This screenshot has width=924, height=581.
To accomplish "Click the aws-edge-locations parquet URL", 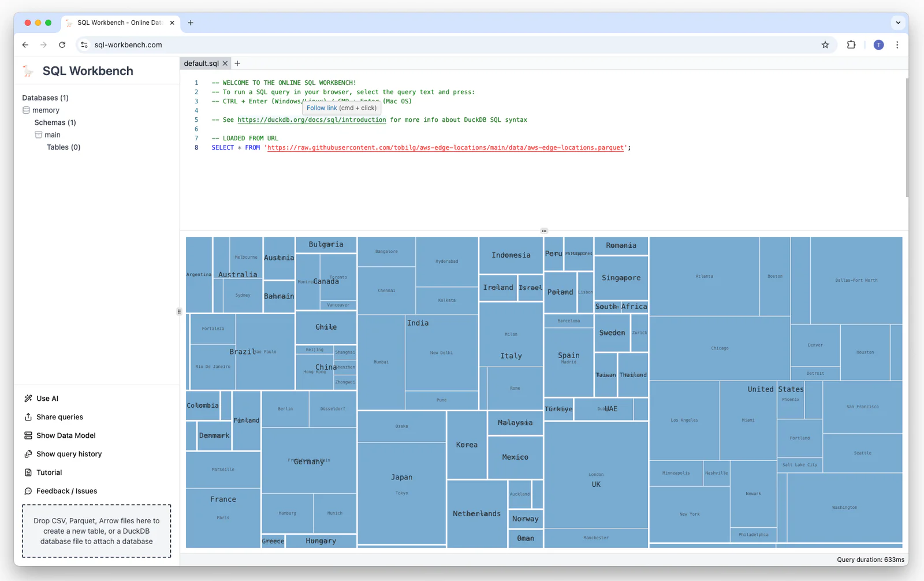I will pyautogui.click(x=445, y=148).
